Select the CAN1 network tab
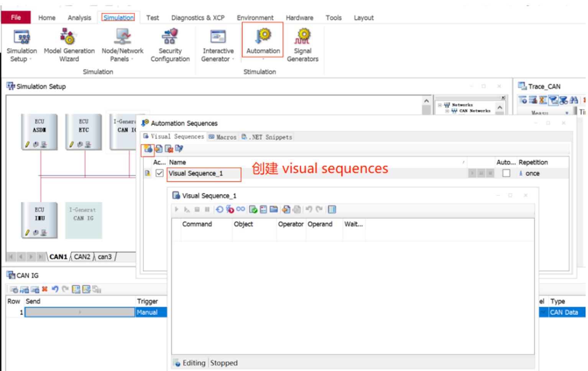 coord(58,257)
